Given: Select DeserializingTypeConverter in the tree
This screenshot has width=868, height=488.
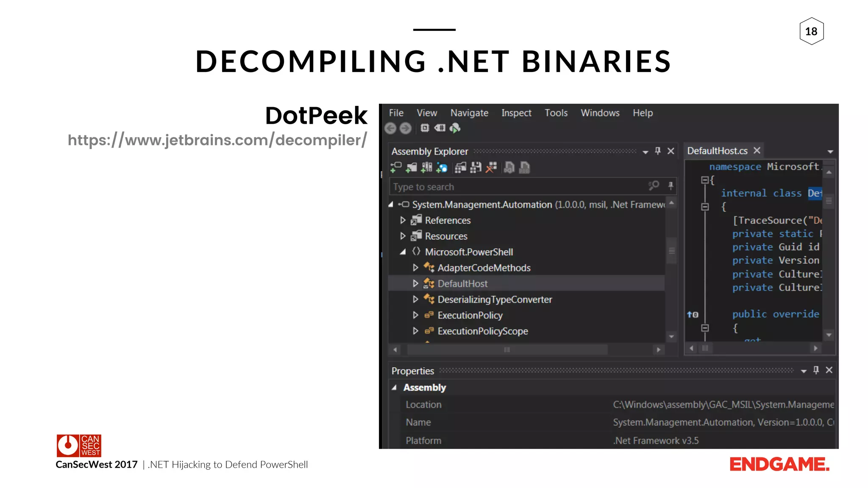Looking at the screenshot, I should 495,299.
